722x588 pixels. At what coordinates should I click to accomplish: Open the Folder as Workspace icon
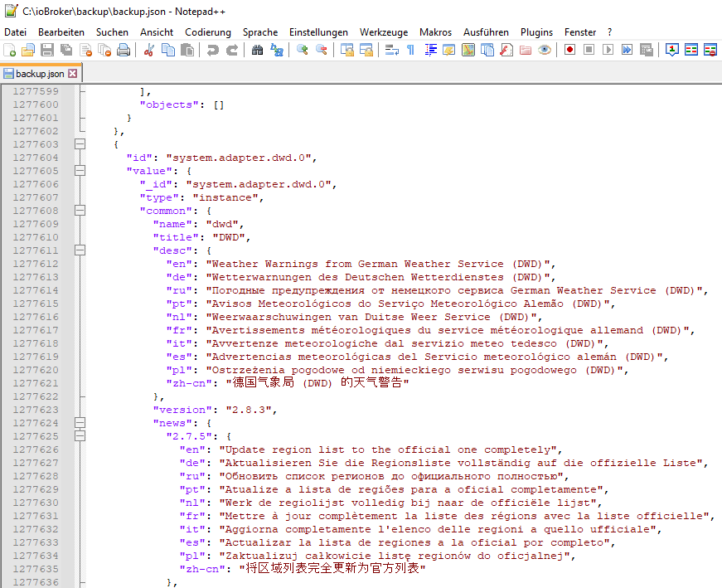coord(526,50)
